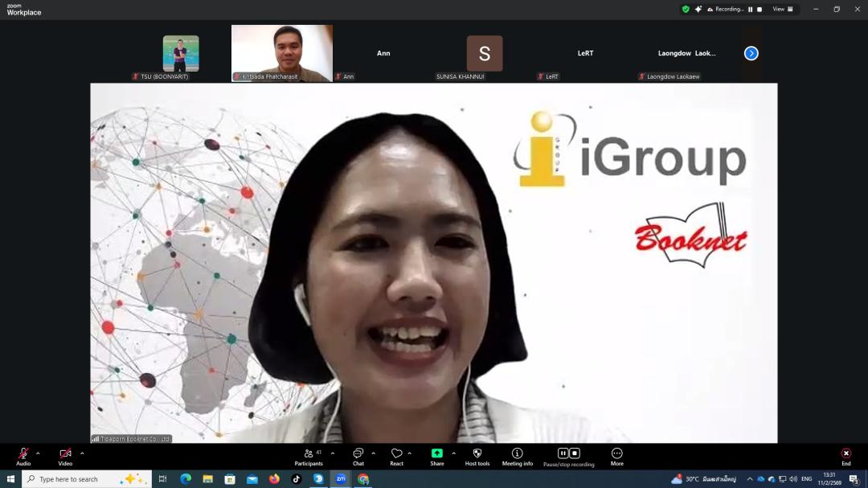Viewport: 868px width, 488px height.
Task: Select Kritsada Phatcharasit's video thumbnail
Action: point(282,52)
